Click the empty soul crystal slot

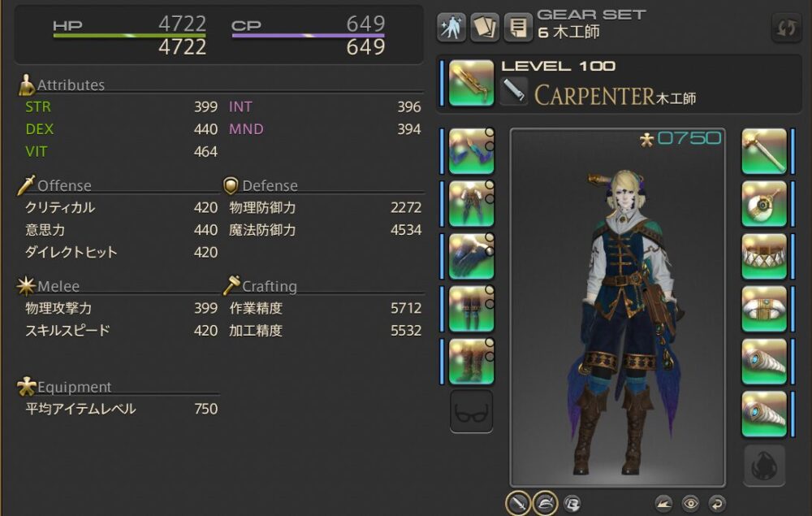(x=764, y=466)
